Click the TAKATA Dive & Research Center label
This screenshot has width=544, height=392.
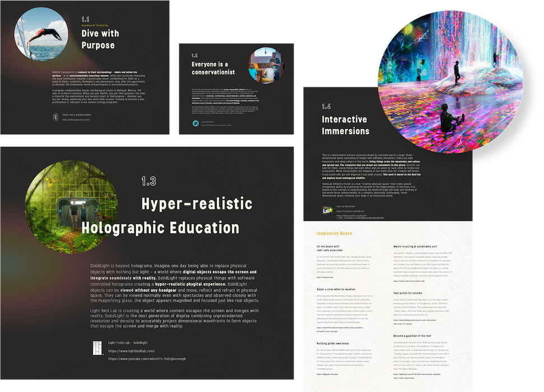tap(76, 115)
